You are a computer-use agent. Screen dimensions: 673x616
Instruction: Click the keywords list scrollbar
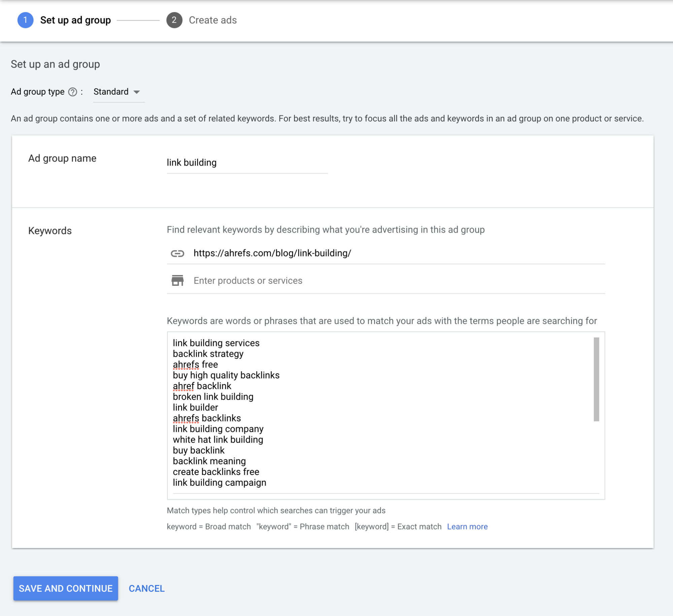point(596,379)
